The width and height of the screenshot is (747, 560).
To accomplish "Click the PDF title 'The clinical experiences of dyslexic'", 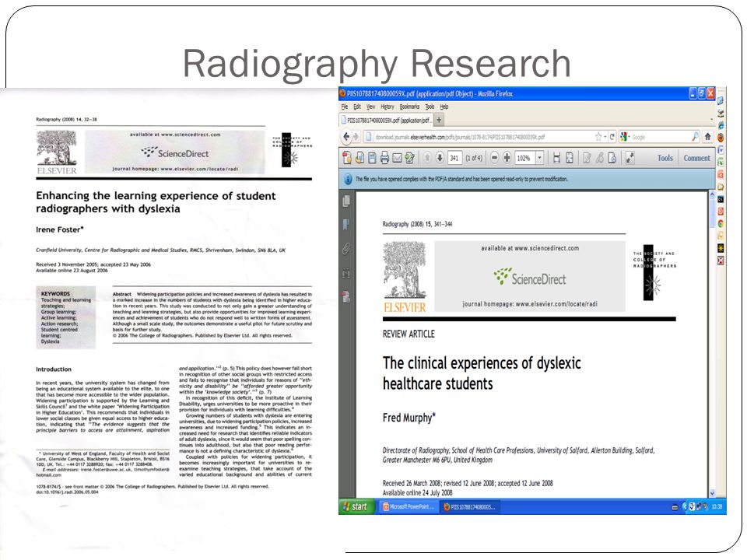I will pos(482,363).
